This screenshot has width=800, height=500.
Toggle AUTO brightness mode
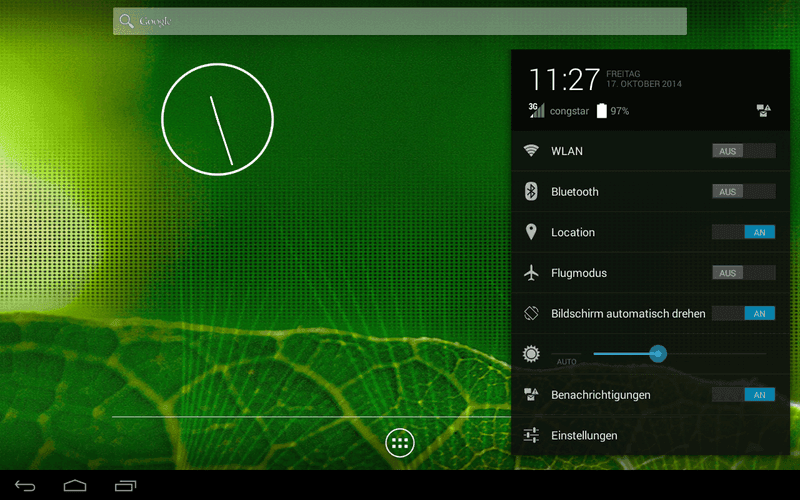pos(566,361)
